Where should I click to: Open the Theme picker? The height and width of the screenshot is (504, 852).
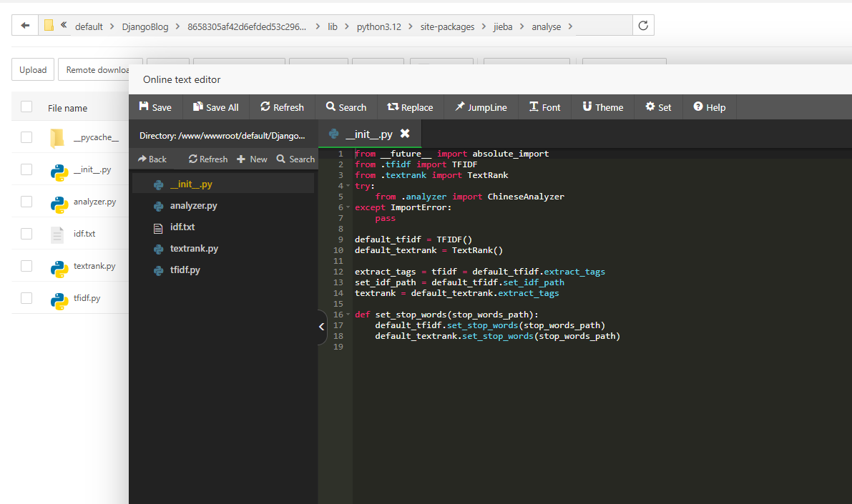(602, 107)
